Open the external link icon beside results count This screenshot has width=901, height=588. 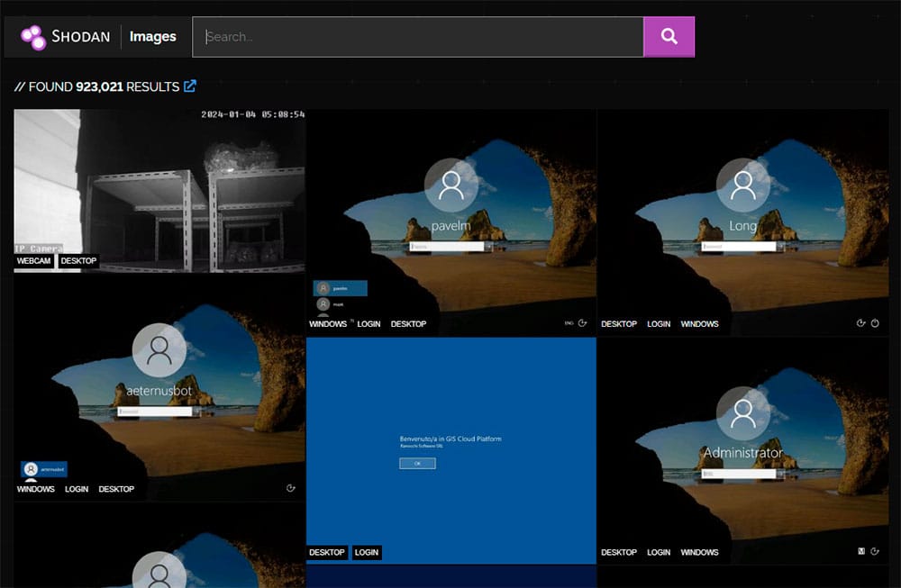[190, 86]
